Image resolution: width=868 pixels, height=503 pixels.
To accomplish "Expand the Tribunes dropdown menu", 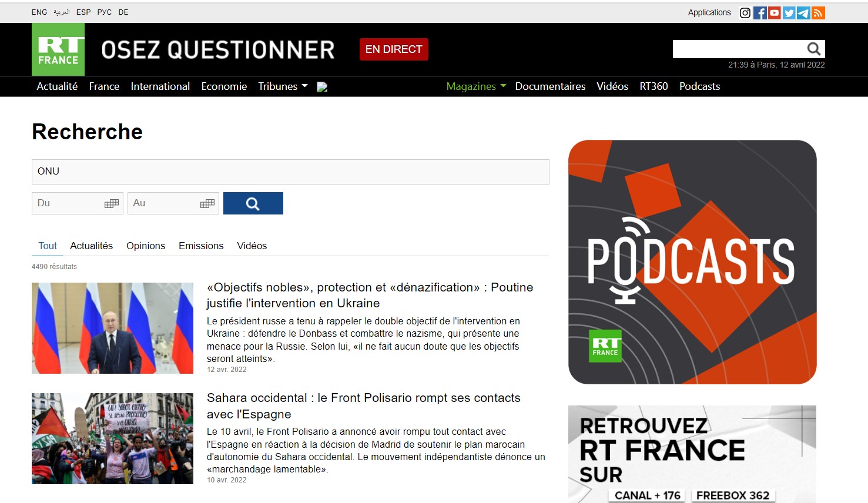I will tap(283, 86).
